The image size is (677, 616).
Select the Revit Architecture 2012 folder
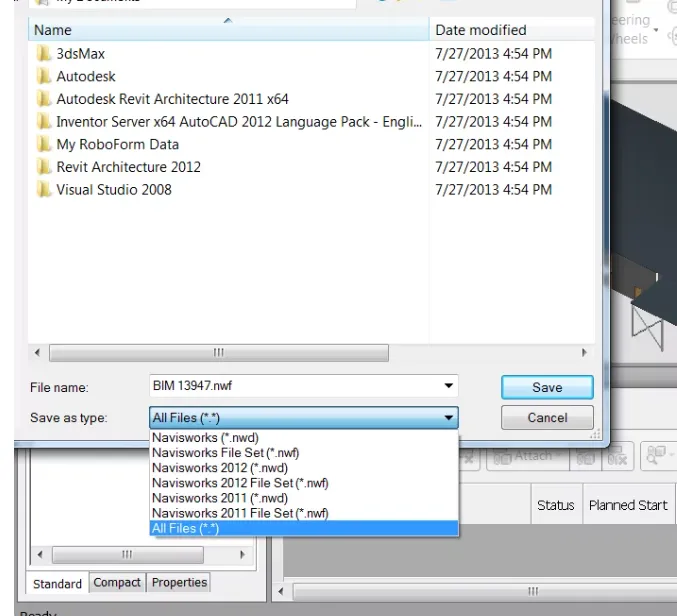tap(128, 167)
